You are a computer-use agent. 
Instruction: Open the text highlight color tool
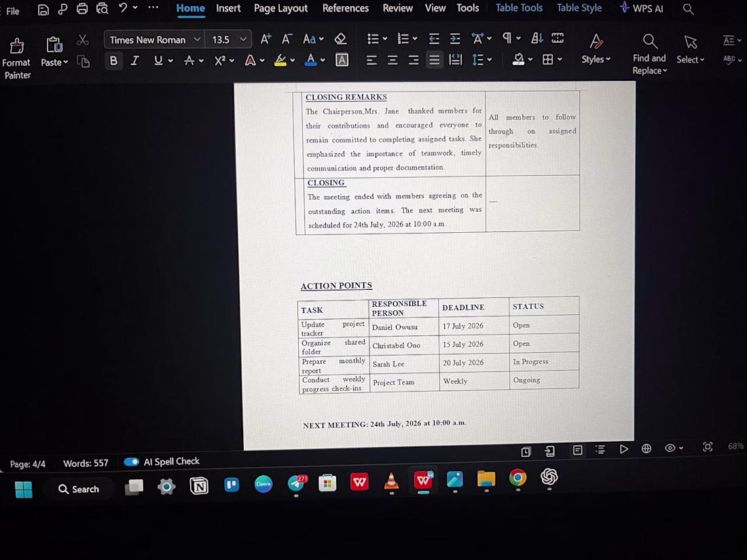coord(280,60)
